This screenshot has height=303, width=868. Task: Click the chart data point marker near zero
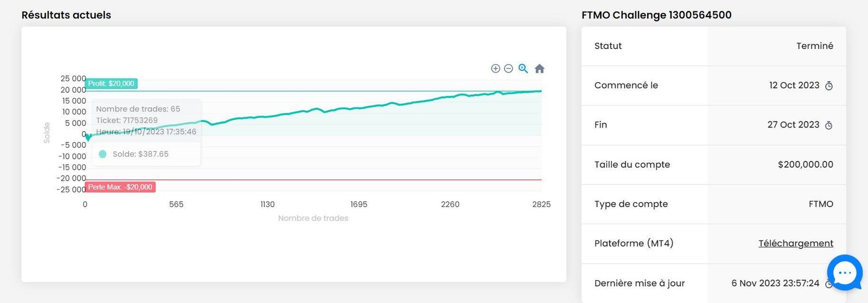(x=88, y=137)
